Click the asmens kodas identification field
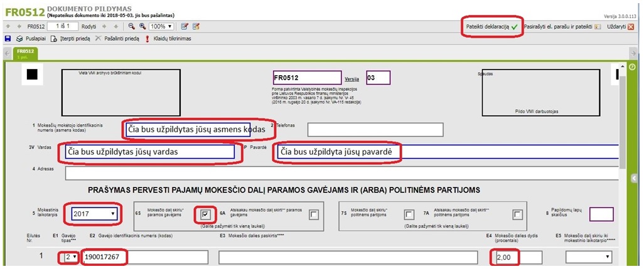This screenshot has height=269, width=644. (187, 130)
